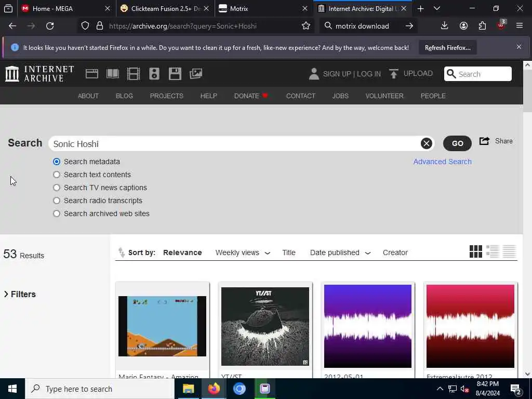
Task: Clear the Sonic Hoshi search query
Action: 427,143
